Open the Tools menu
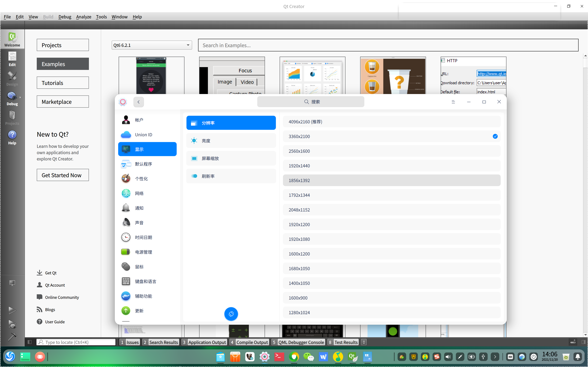The width and height of the screenshot is (588, 367). tap(101, 17)
